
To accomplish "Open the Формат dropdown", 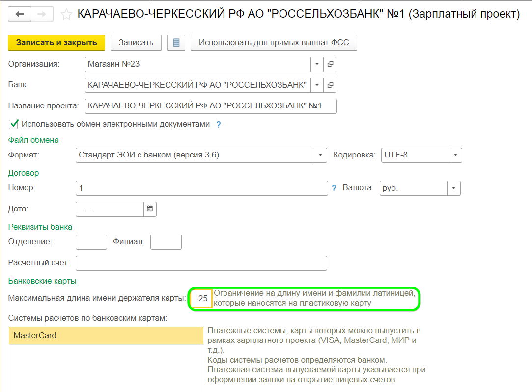I will coord(320,155).
